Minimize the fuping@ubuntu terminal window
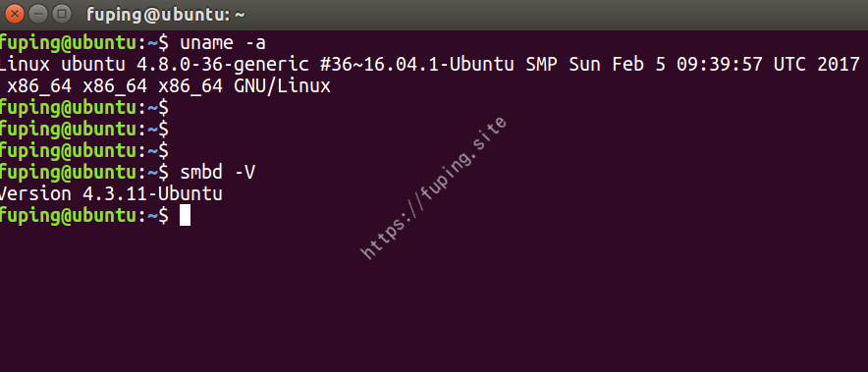This screenshot has height=372, width=868. [38, 14]
